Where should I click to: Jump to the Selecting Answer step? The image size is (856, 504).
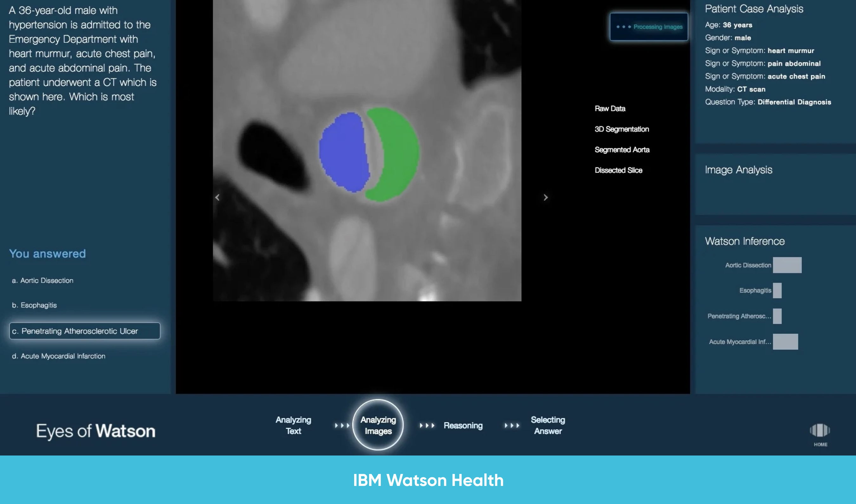[548, 425]
